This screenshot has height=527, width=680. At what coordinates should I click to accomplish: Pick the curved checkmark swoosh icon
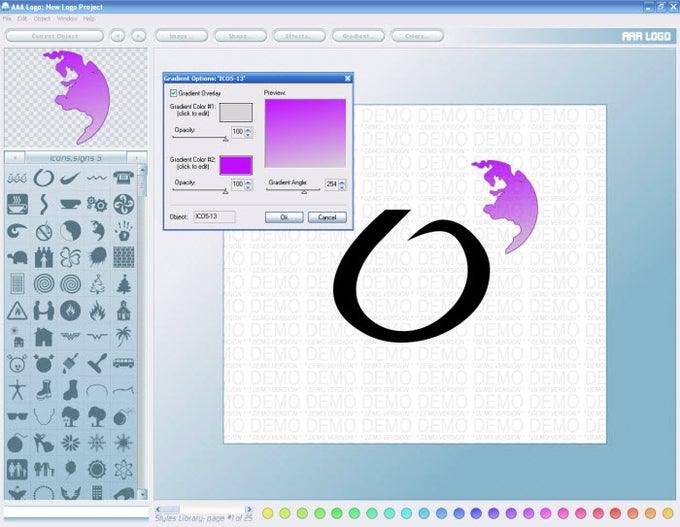(x=70, y=177)
